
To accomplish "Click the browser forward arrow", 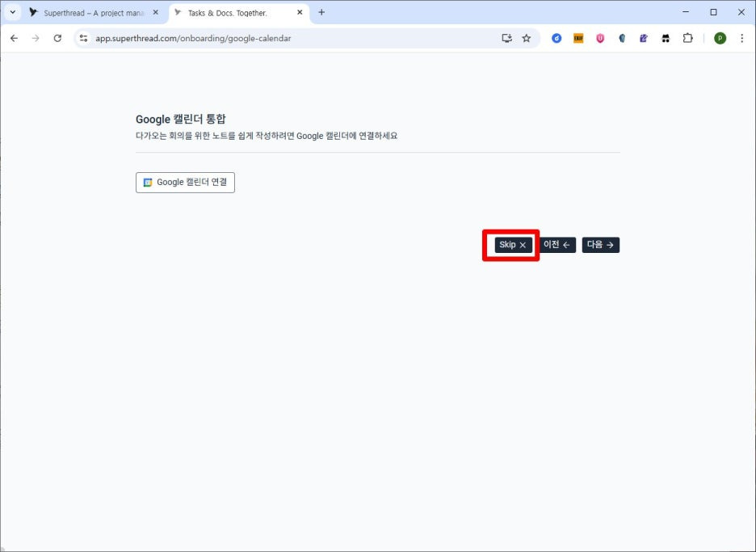I will coord(36,38).
